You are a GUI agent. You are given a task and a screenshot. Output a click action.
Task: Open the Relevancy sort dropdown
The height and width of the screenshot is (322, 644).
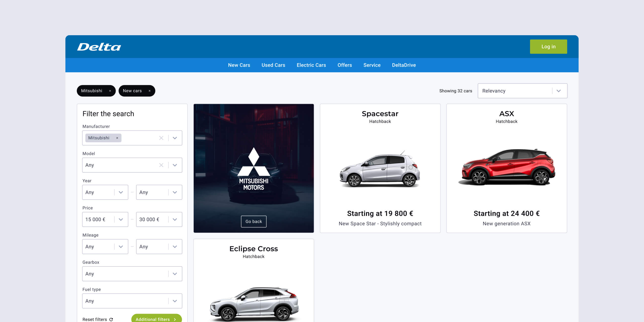coord(522,91)
